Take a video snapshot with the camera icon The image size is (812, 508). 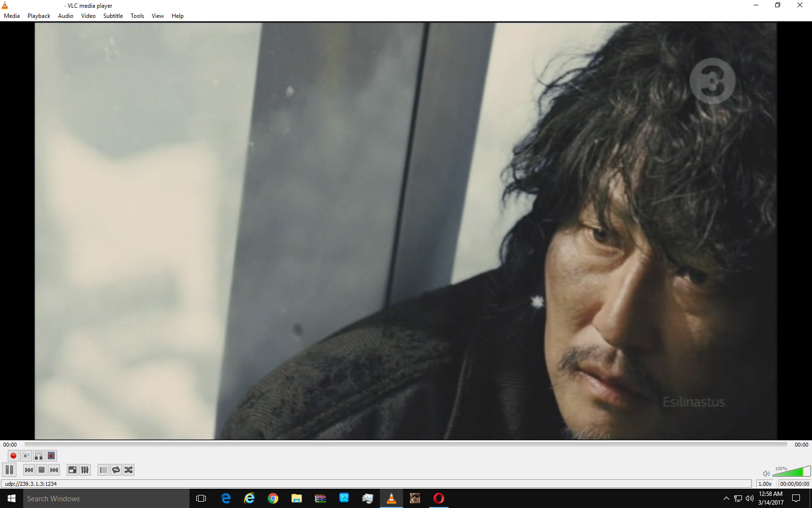(26, 456)
